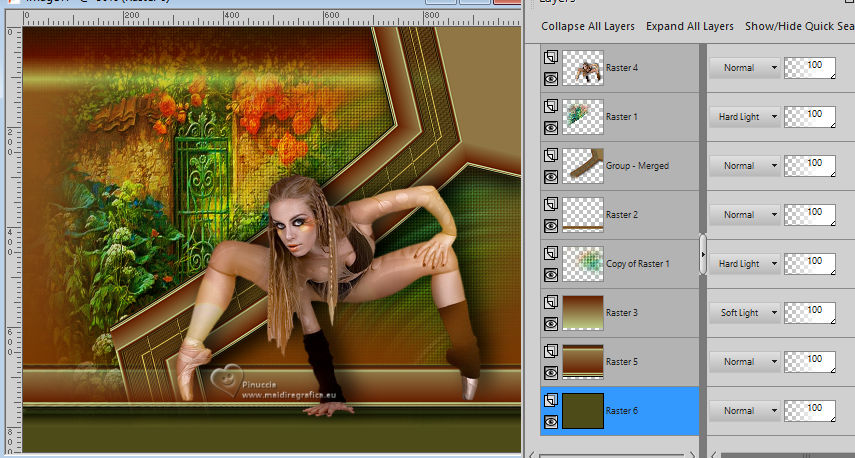Click Collapse All Layers
Screen dimensions: 855x458
(x=588, y=26)
